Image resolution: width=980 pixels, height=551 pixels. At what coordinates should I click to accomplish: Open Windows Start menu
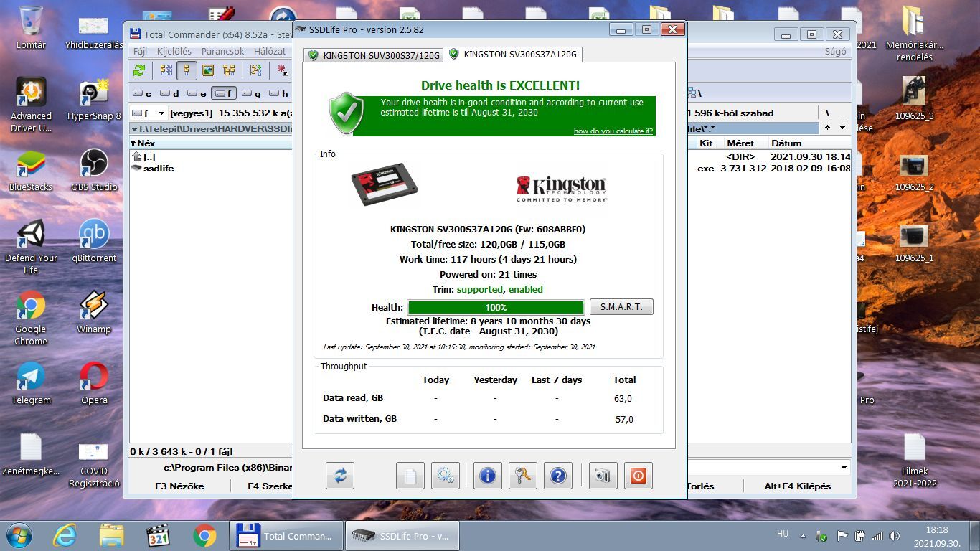19,536
